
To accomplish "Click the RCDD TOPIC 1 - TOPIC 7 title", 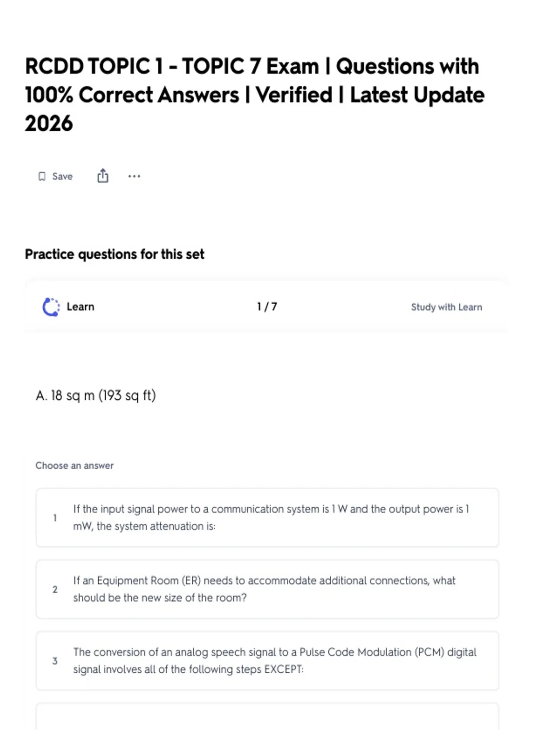I will pos(255,95).
